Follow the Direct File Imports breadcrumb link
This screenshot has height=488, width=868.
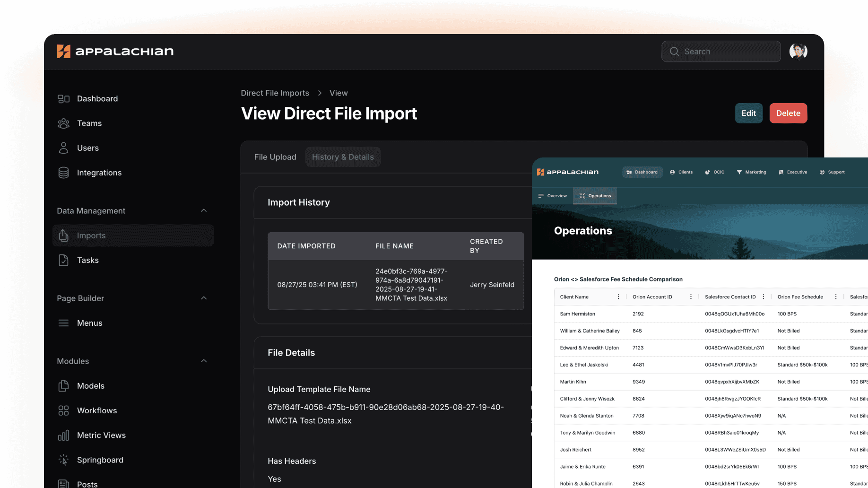point(275,93)
